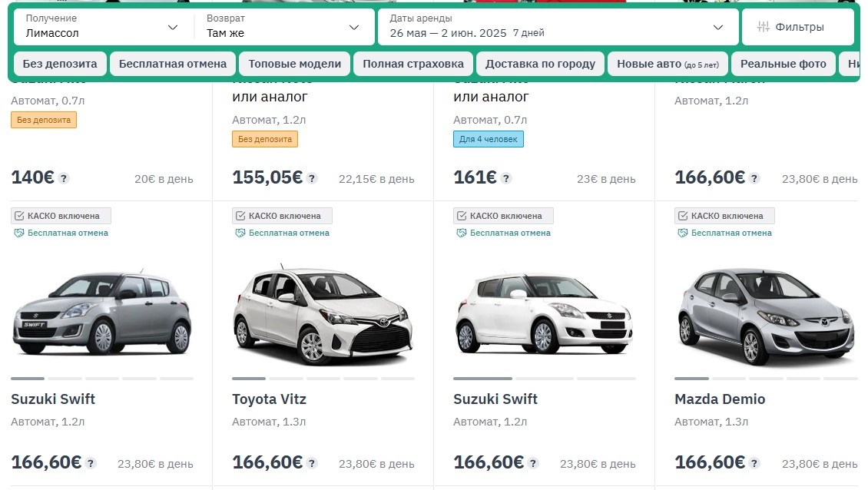Click the "Бесплатная отмена" link on Mazda Demio card
The height and width of the screenshot is (490, 868).
[x=727, y=233]
